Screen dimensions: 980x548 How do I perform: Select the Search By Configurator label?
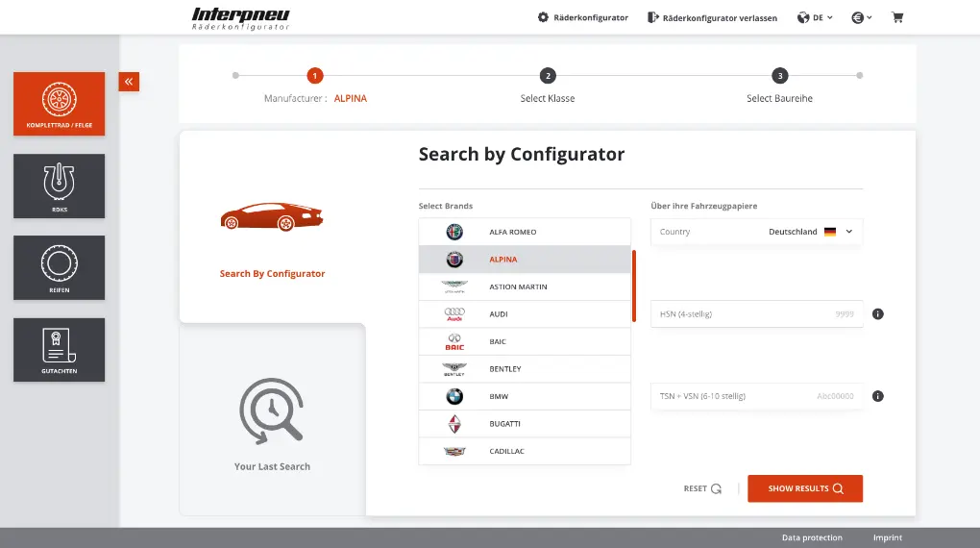tap(273, 273)
